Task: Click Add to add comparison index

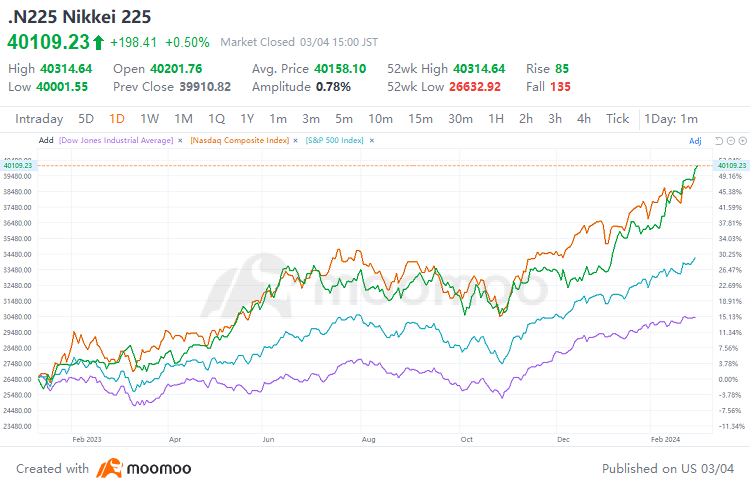Action: point(46,140)
